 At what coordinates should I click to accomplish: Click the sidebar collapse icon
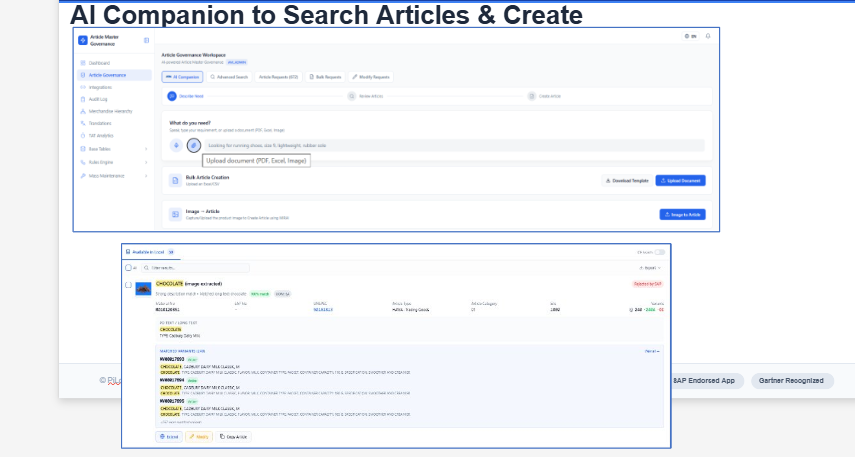tap(146, 40)
